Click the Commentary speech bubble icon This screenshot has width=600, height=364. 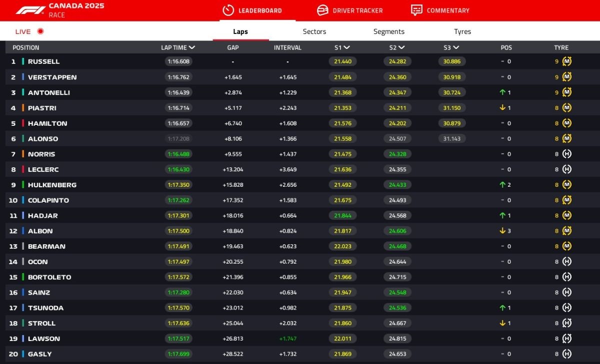(x=416, y=10)
